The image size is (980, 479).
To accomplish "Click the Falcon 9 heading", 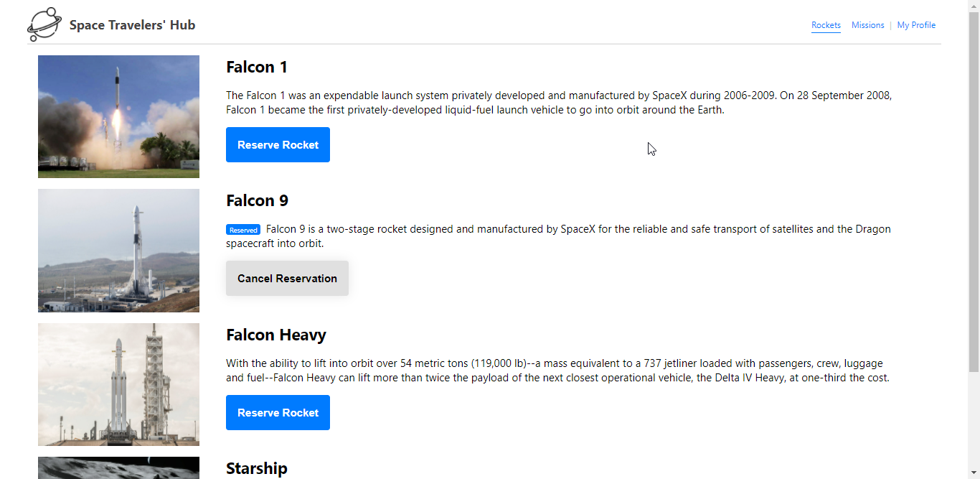I will coord(257,200).
